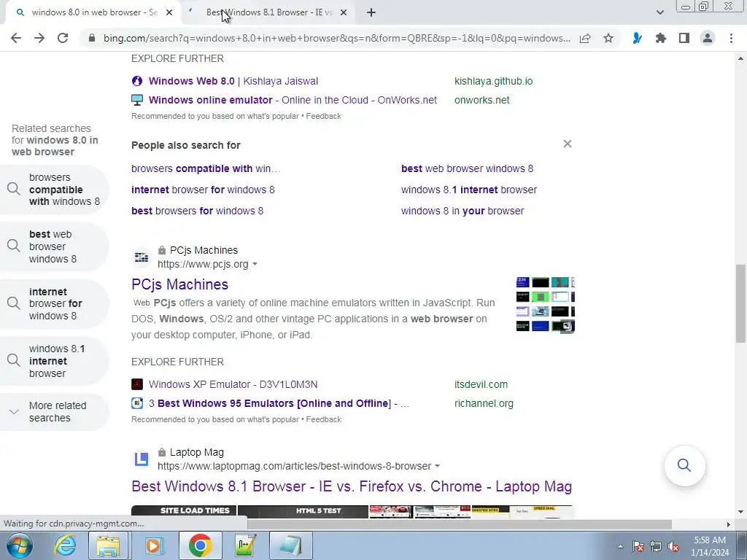Close the 'Best Windows 8.1 Browser' tab

(344, 12)
